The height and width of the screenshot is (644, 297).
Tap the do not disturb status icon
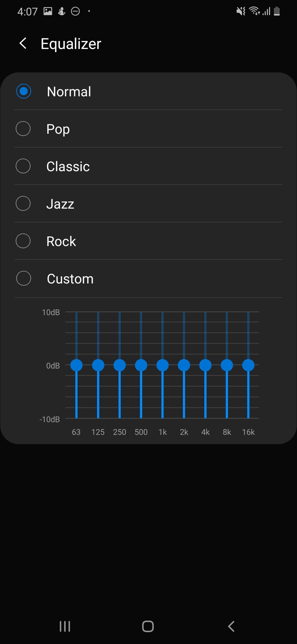pyautogui.click(x=75, y=11)
